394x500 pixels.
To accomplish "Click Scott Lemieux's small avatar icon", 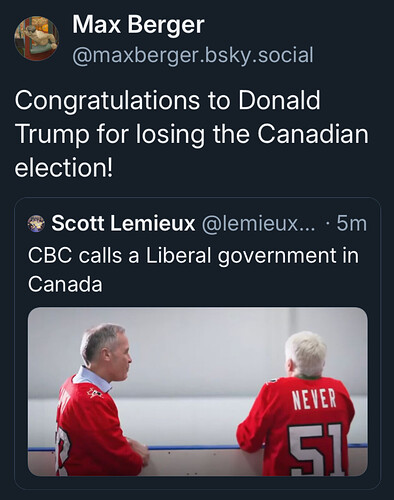I will click(x=36, y=223).
